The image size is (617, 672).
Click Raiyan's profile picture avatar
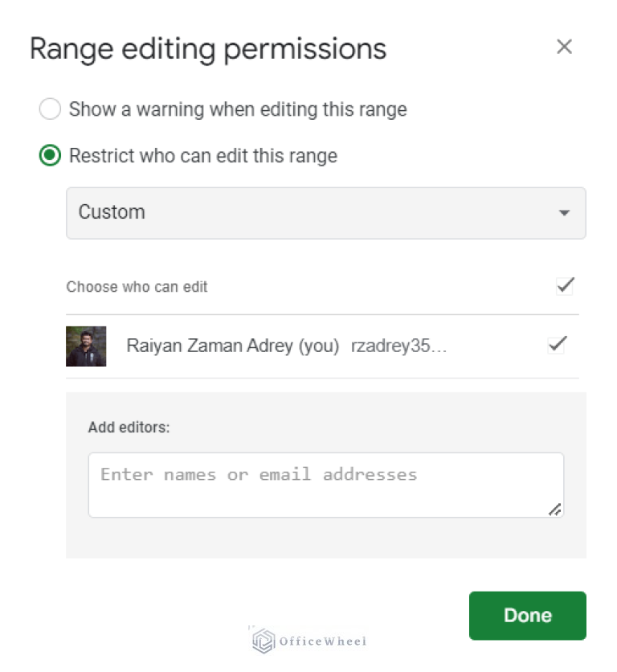tap(86, 346)
